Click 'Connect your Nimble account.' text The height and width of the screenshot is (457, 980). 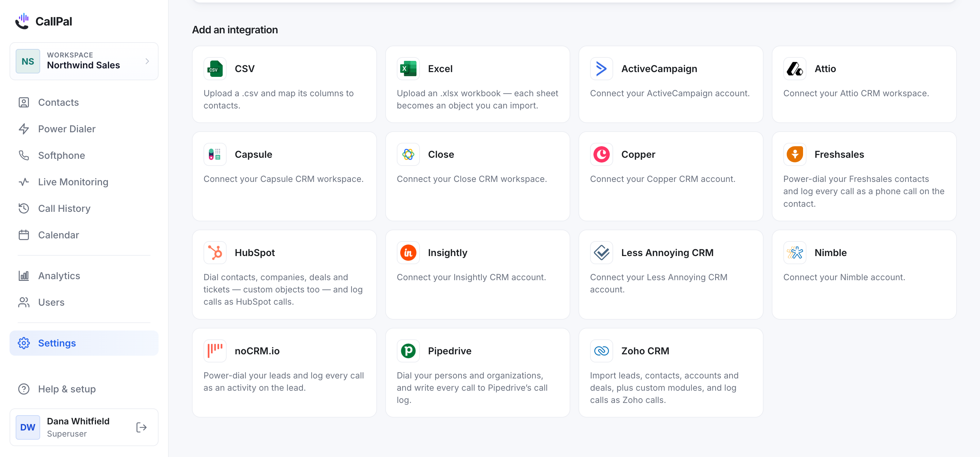click(x=844, y=277)
